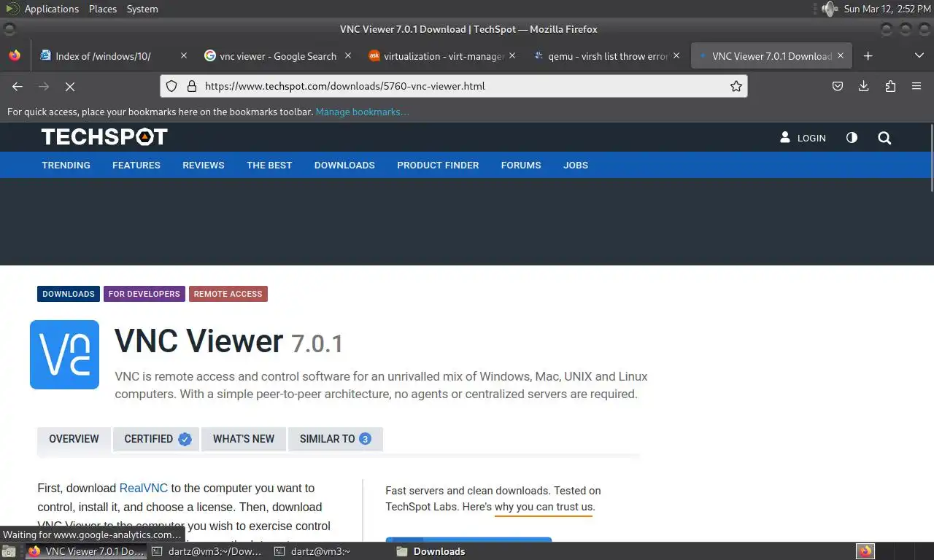Bookmark this page with the star icon
Viewport: 934px width, 560px height.
click(736, 86)
